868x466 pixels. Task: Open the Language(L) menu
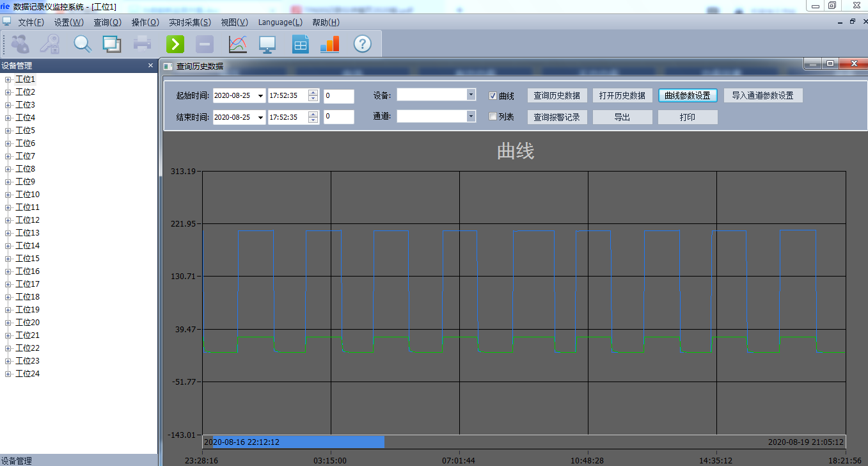[280, 22]
